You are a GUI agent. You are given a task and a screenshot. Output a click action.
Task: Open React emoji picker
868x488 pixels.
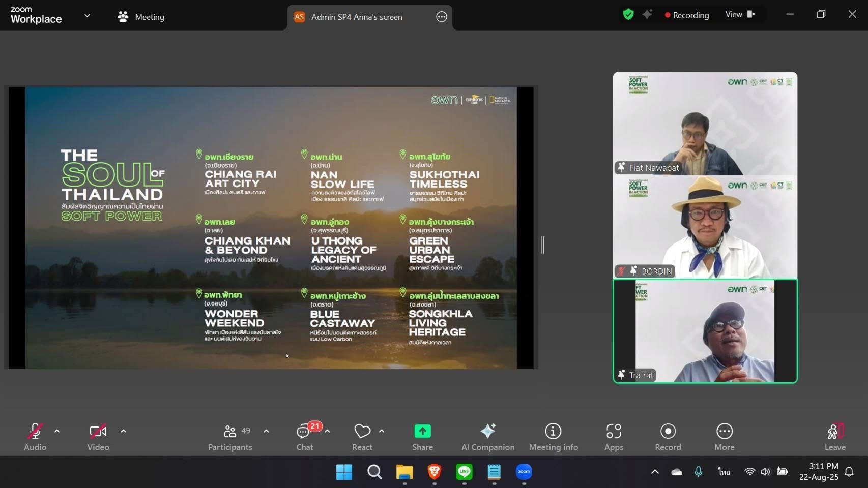point(362,437)
